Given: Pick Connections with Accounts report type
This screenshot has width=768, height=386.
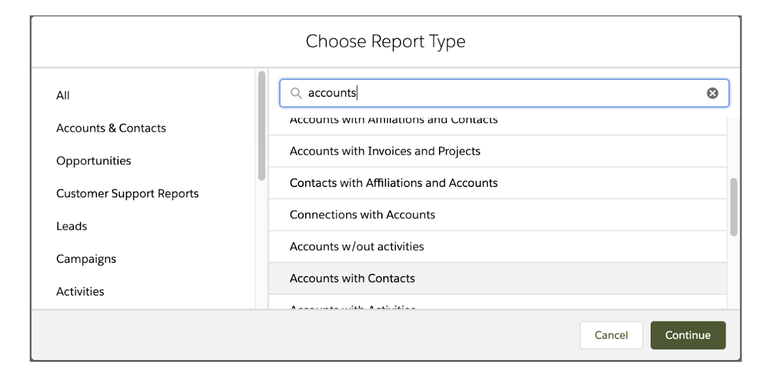Looking at the screenshot, I should click(x=498, y=215).
